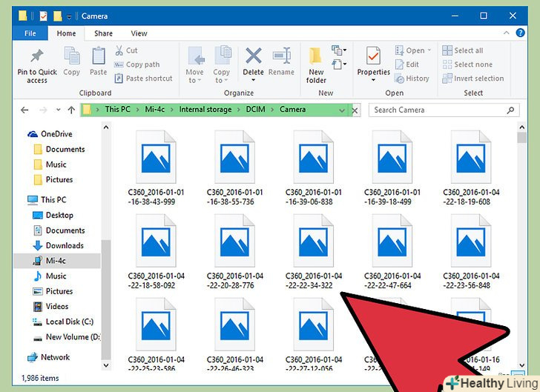
Task: Open the Copy to dropdown
Action: (221, 64)
